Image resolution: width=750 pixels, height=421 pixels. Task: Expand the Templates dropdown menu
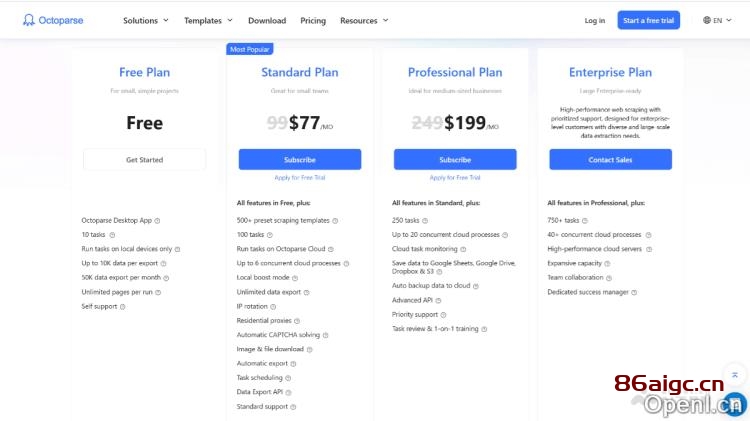tap(209, 21)
